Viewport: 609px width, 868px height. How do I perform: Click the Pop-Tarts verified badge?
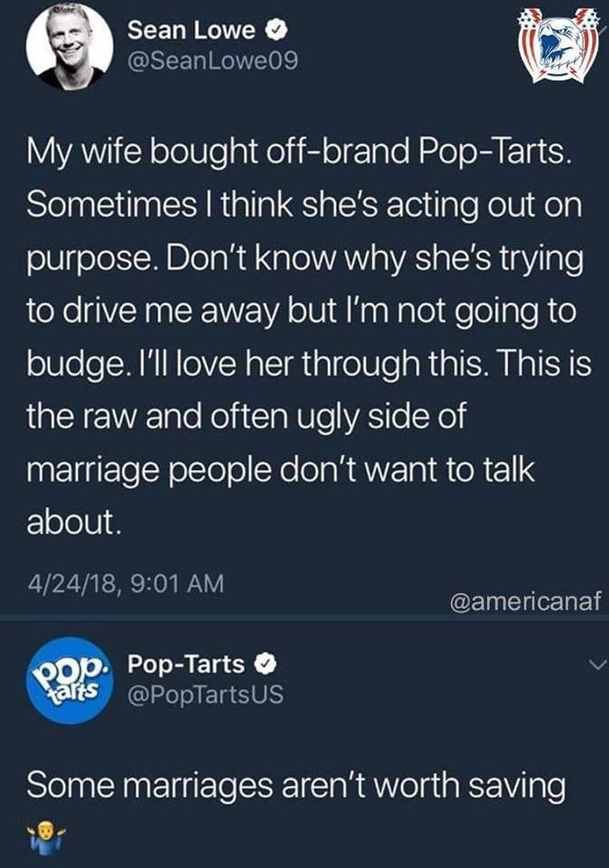[266, 665]
